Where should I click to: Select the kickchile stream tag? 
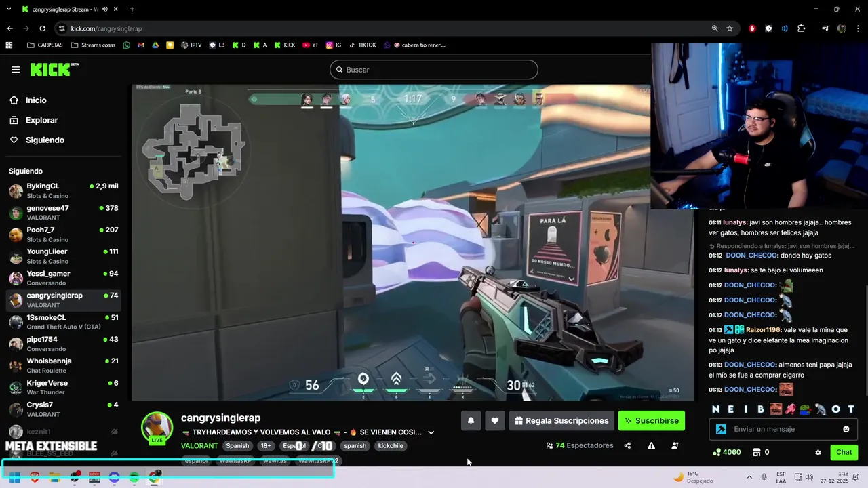point(391,446)
